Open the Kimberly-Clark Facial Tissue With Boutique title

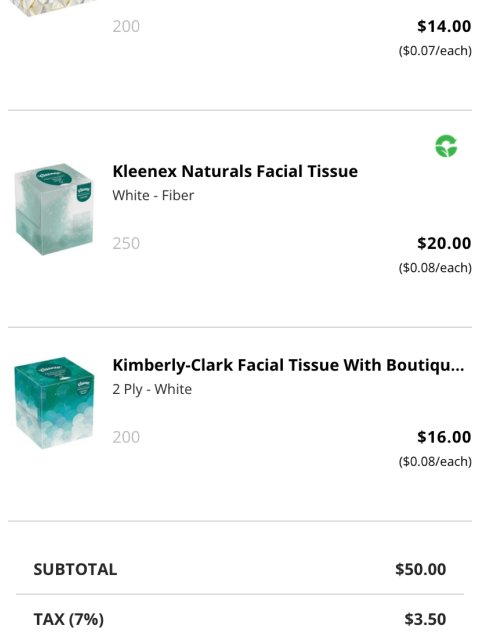[x=288, y=365]
